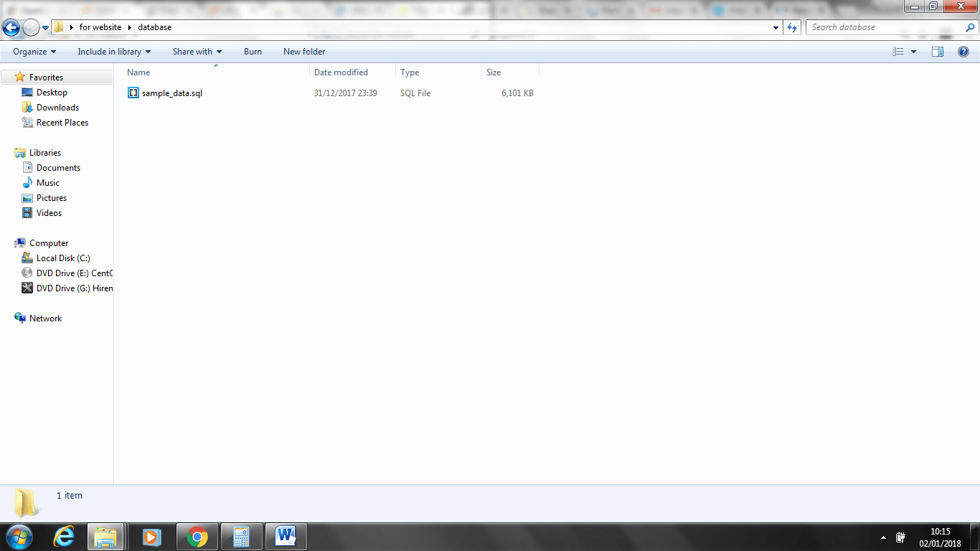Viewport: 980px width, 551px height.
Task: Launch Microsoft Word from the taskbar
Action: [x=286, y=537]
